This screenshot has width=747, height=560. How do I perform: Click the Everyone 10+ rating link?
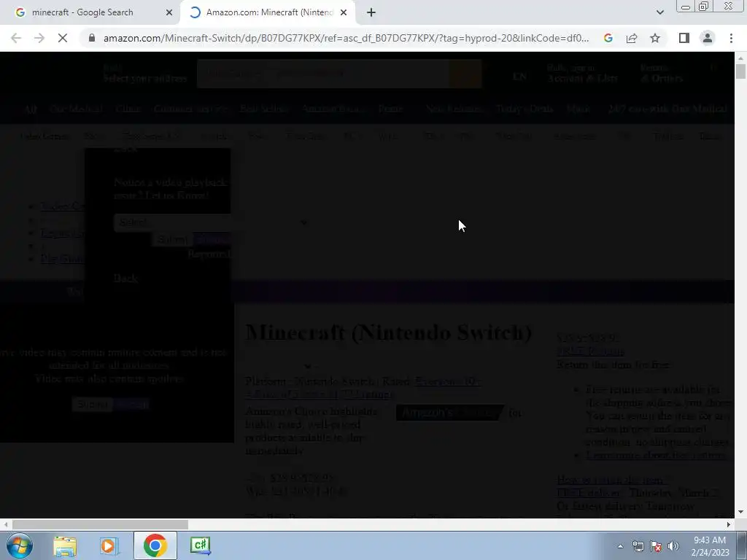pyautogui.click(x=447, y=381)
